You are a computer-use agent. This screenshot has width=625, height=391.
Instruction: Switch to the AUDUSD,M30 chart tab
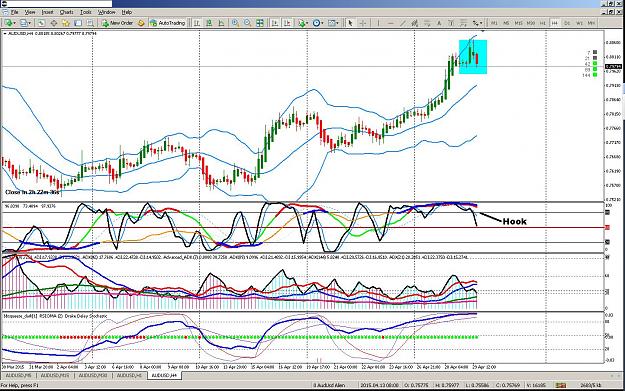coord(92,375)
